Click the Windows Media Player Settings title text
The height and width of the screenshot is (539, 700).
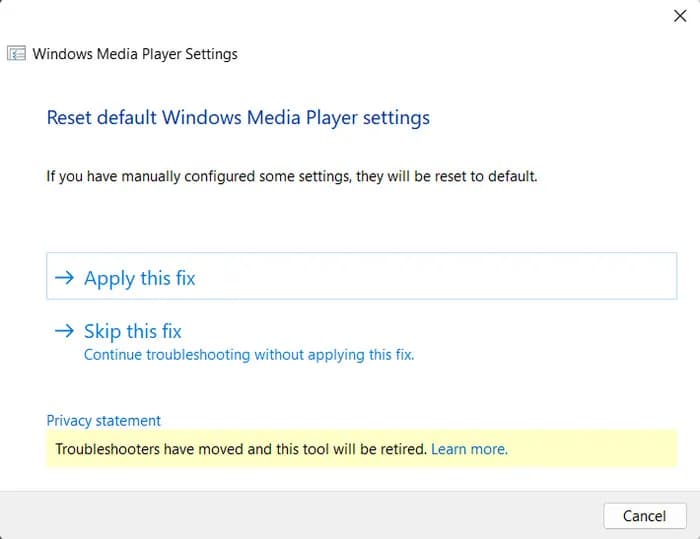pos(135,54)
